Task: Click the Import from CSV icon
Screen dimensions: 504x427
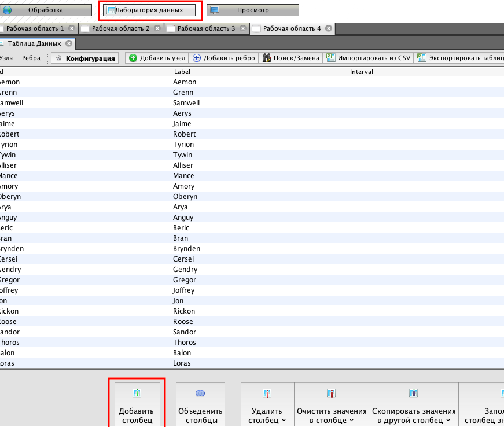Action: 330,58
